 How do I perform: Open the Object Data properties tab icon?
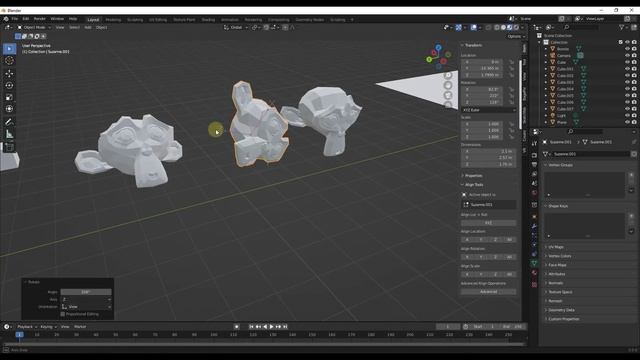point(534,264)
